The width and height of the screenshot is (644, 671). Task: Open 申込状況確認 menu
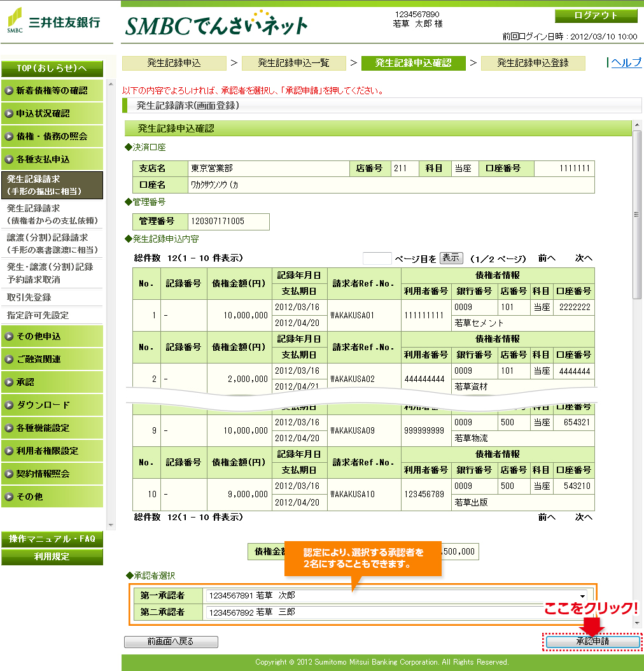point(52,113)
